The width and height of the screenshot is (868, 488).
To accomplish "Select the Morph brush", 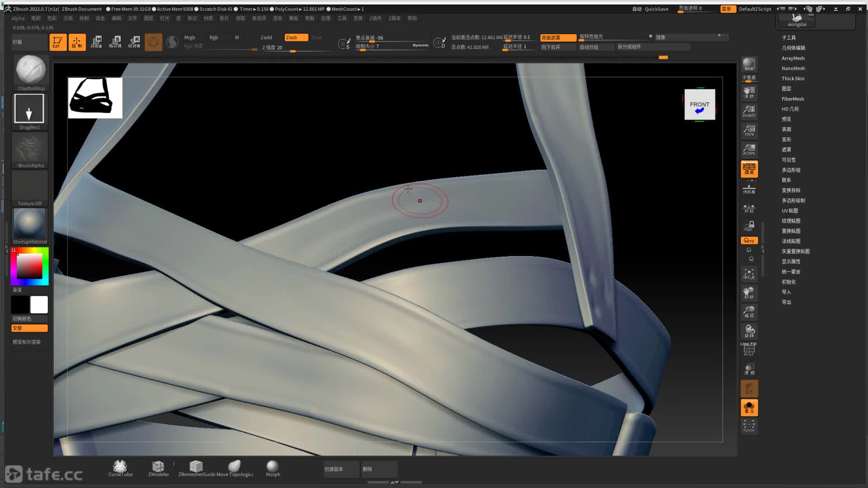I will pyautogui.click(x=273, y=469).
